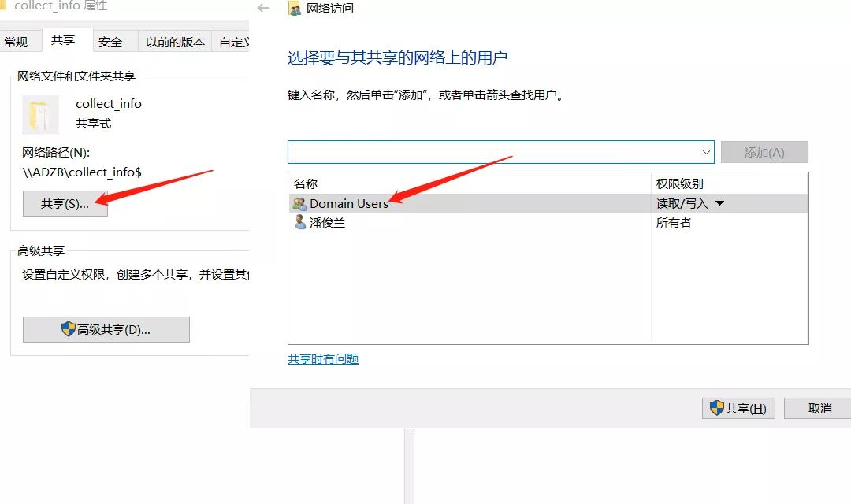
Task: Select the 共享 tab
Action: pos(63,40)
